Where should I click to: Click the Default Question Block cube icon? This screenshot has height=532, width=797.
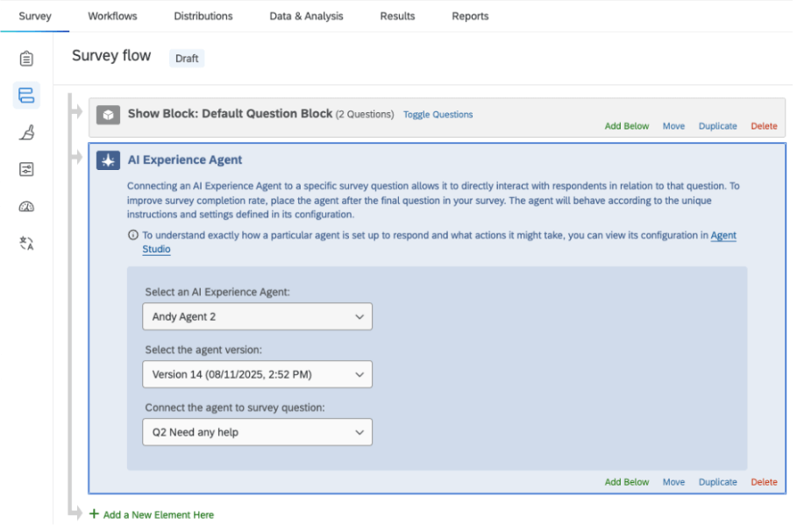click(x=108, y=115)
